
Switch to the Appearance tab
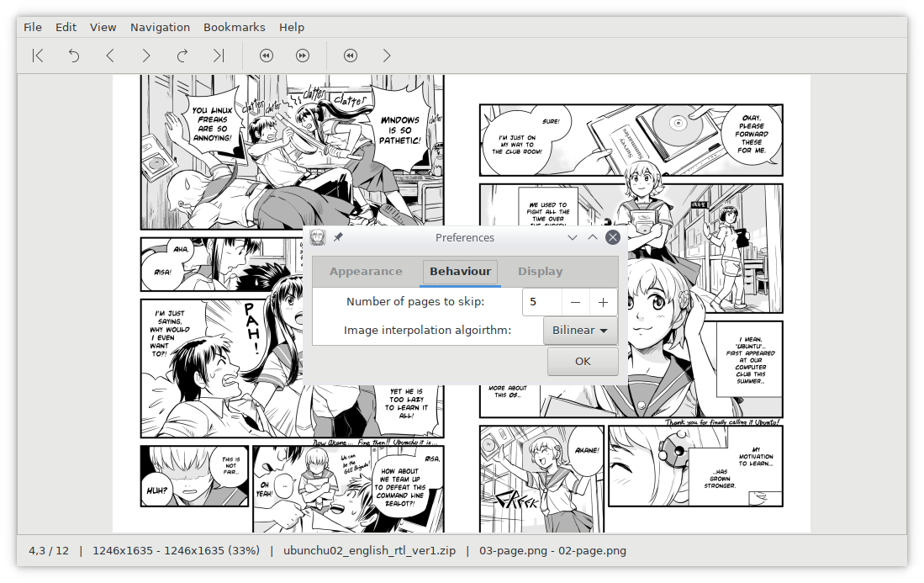click(x=366, y=272)
